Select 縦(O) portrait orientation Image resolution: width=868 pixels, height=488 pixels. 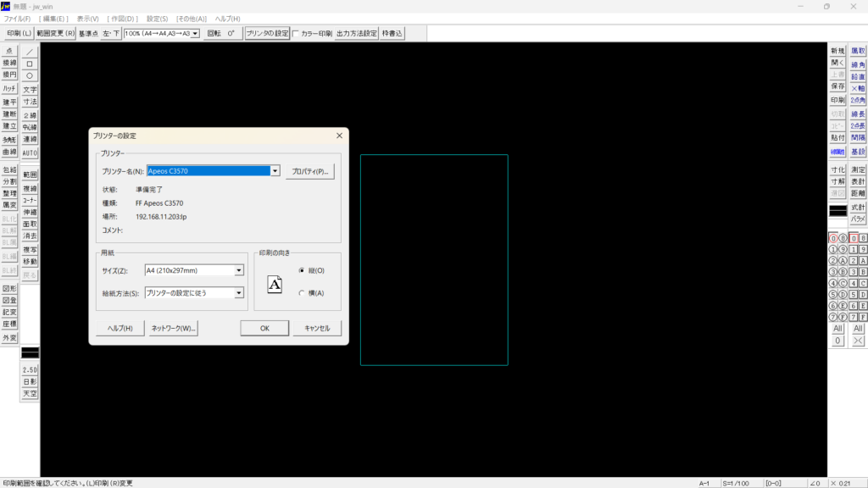(302, 270)
